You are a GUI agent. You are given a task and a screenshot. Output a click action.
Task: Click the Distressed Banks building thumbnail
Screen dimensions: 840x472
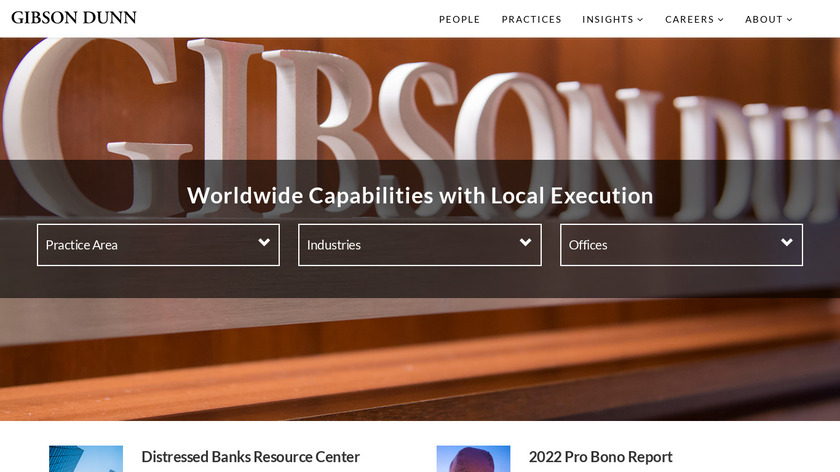tap(86, 459)
